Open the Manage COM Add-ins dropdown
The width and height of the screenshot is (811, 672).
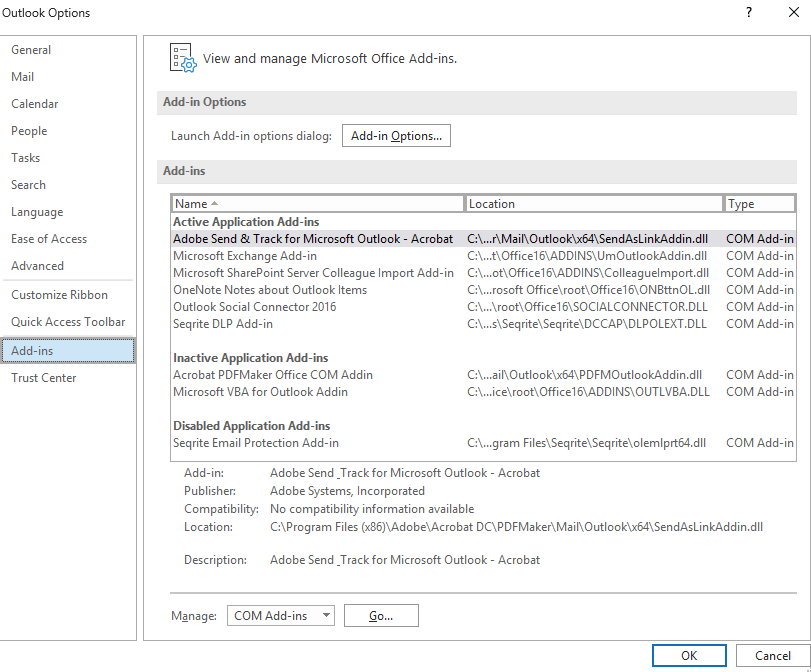(280, 616)
